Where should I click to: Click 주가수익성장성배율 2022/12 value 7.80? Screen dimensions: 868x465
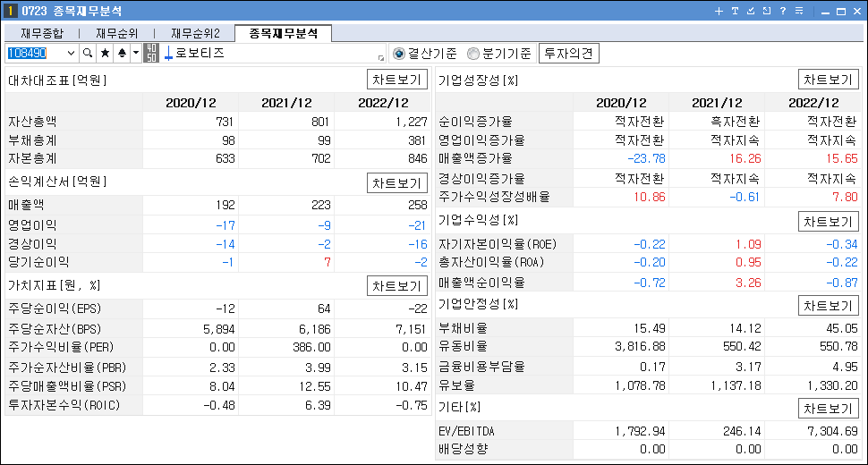[x=845, y=197]
